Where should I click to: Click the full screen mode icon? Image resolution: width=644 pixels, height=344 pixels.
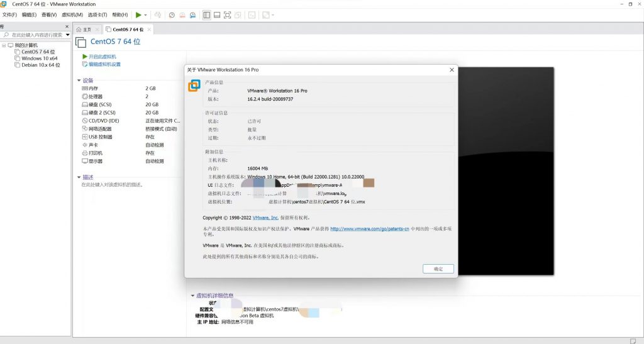[x=228, y=15]
